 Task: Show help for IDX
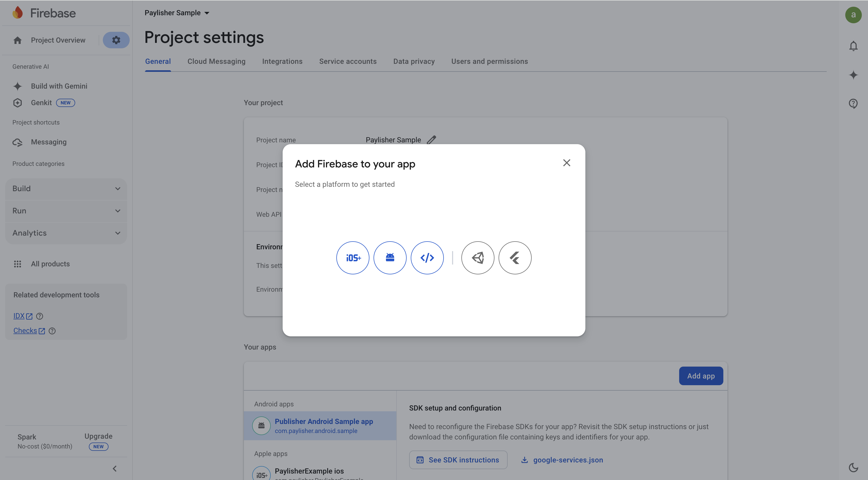[40, 316]
